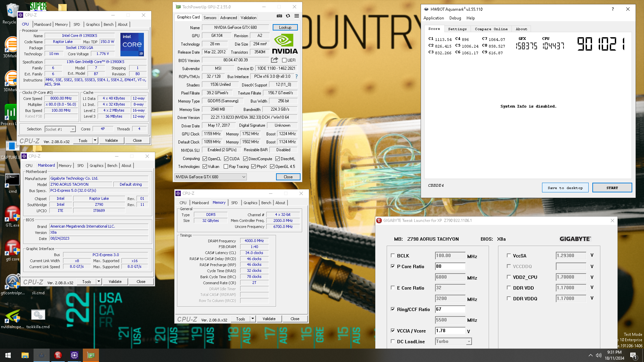
Task: Click the VCCIA / Vcore voltage field
Action: [x=450, y=330]
